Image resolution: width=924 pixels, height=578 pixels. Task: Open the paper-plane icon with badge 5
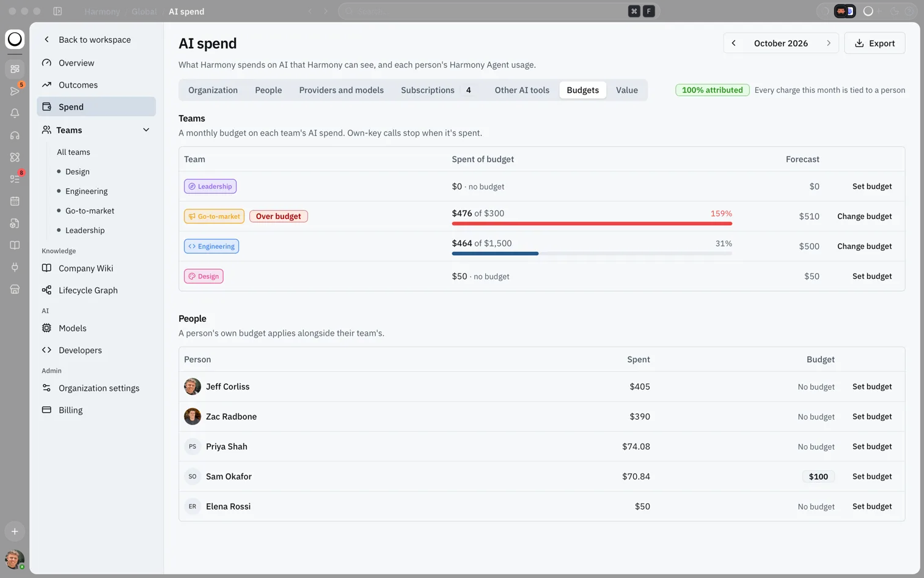click(15, 91)
